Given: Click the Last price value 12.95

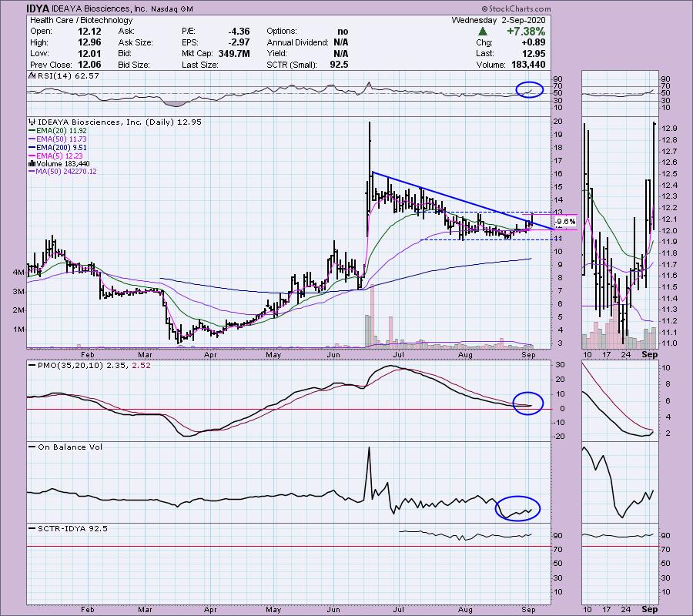Looking at the screenshot, I should [534, 53].
